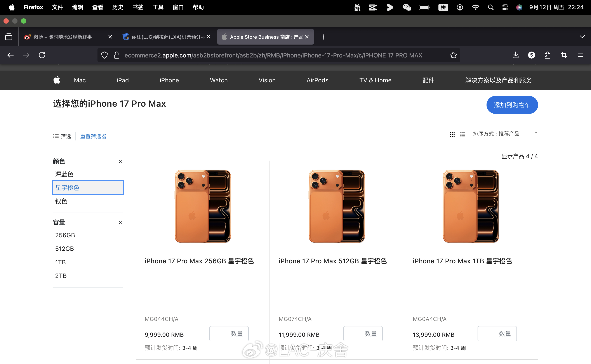The image size is (591, 364).
Task: Click quantity field for 13,999.00 RMB model
Action: (x=497, y=334)
